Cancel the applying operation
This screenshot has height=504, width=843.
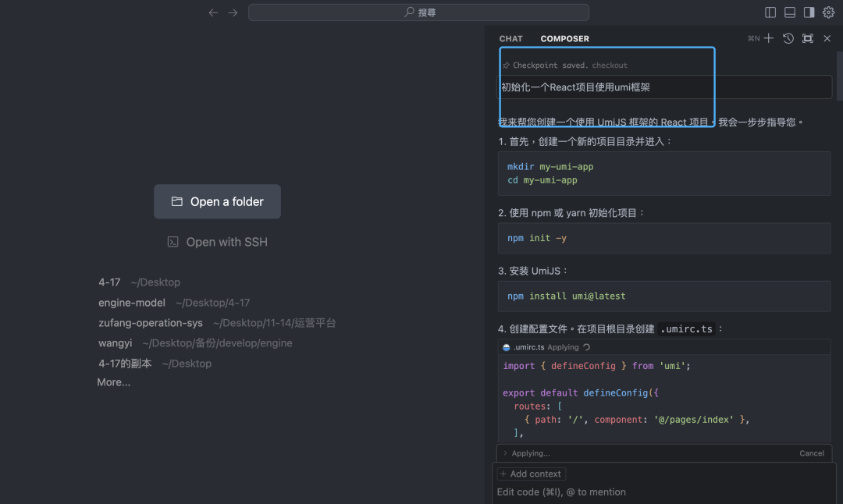[811, 453]
